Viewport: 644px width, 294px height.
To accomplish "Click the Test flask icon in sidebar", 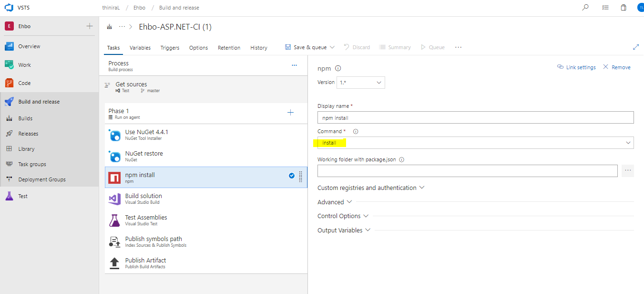I will 9,196.
